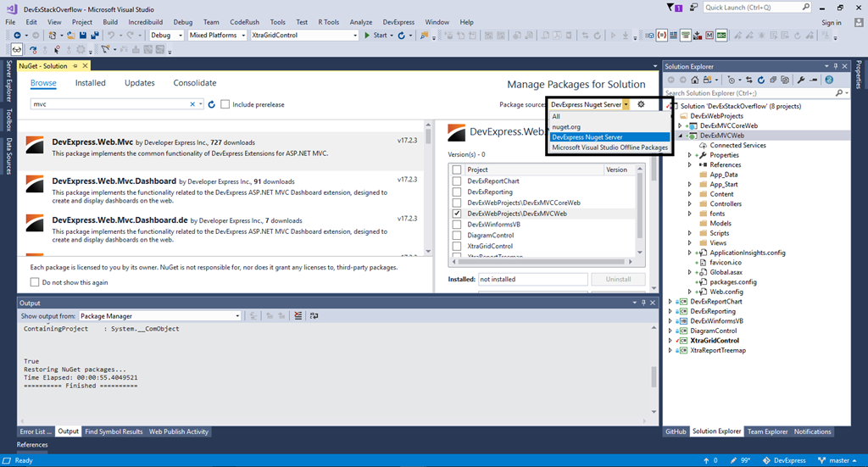Click Show All Files icon in Solution Explorer
The width and height of the screenshot is (868, 467).
(x=785, y=81)
